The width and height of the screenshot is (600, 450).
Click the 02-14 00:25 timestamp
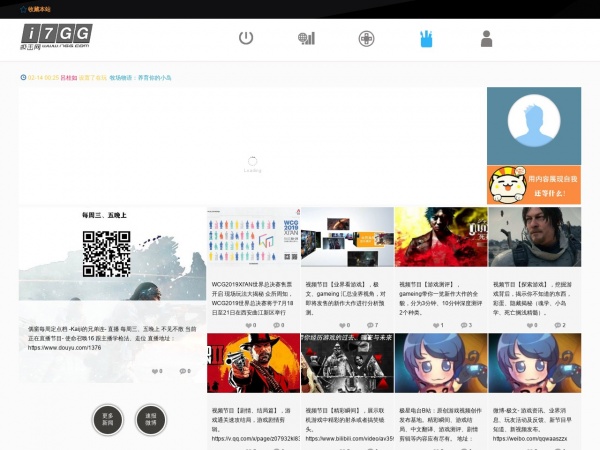pos(43,78)
